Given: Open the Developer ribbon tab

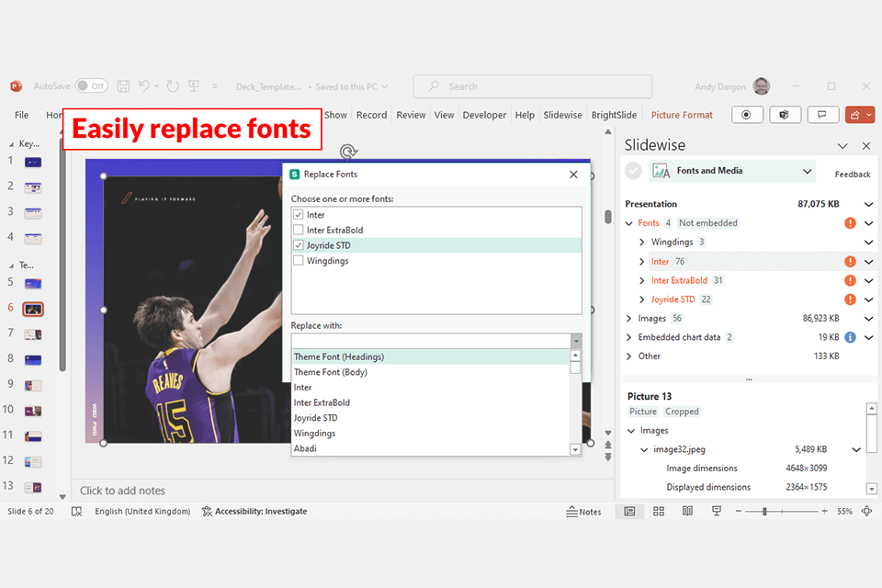Looking at the screenshot, I should pos(484,115).
